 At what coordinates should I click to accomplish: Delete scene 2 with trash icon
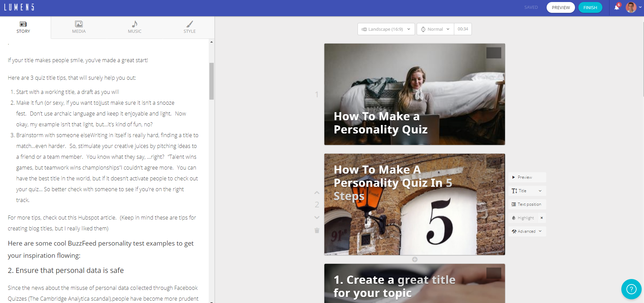[317, 230]
